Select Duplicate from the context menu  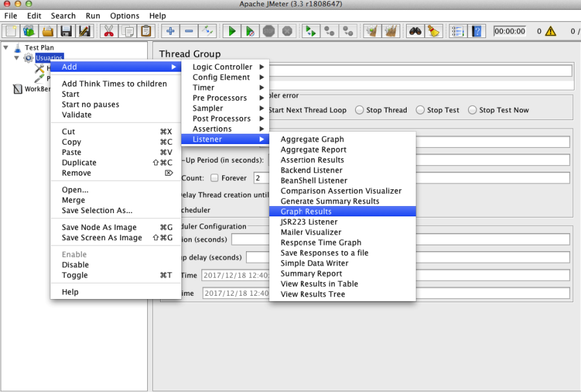tap(116, 163)
